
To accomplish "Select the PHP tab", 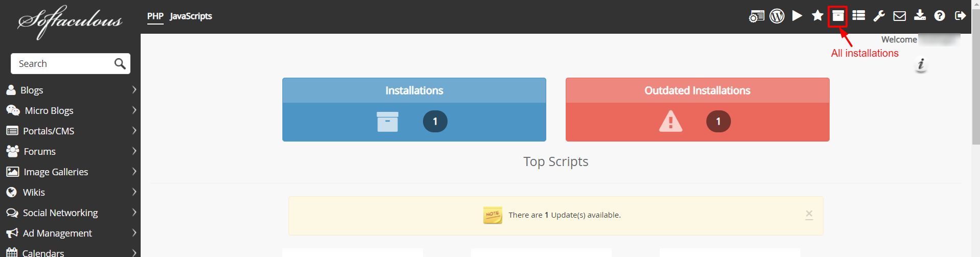I will coord(155,16).
